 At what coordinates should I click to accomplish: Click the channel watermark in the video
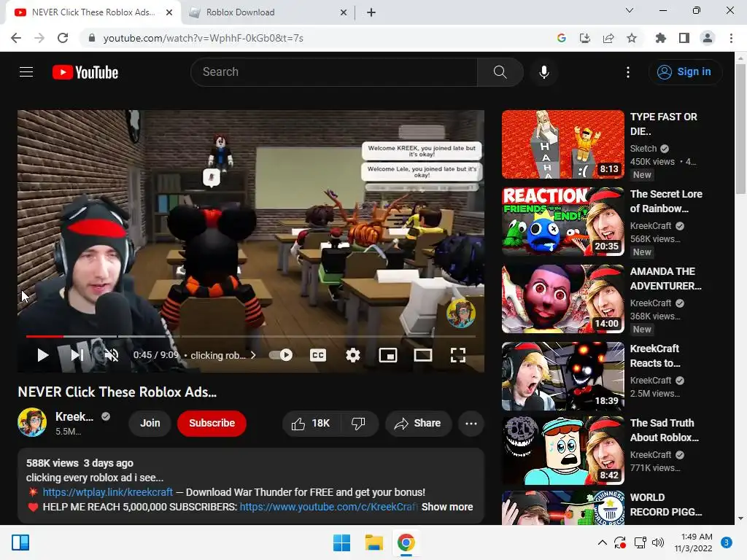[x=461, y=314]
